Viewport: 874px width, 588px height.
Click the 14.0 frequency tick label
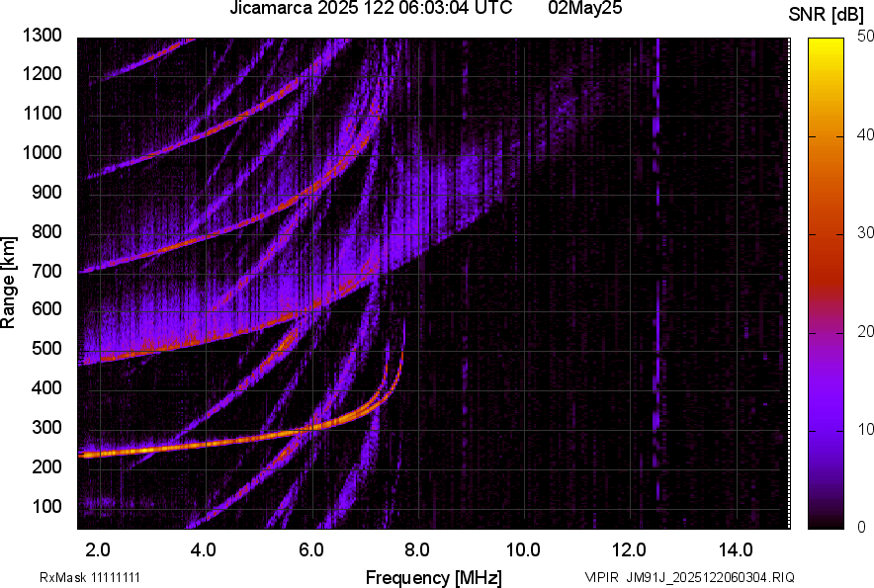736,550
